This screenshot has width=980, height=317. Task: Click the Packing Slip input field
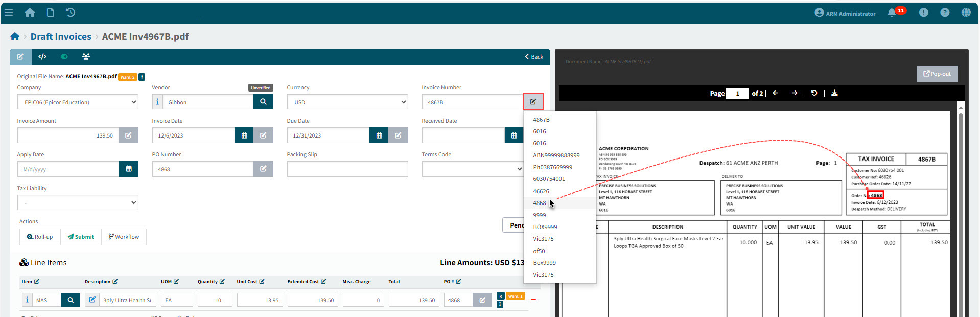click(347, 169)
